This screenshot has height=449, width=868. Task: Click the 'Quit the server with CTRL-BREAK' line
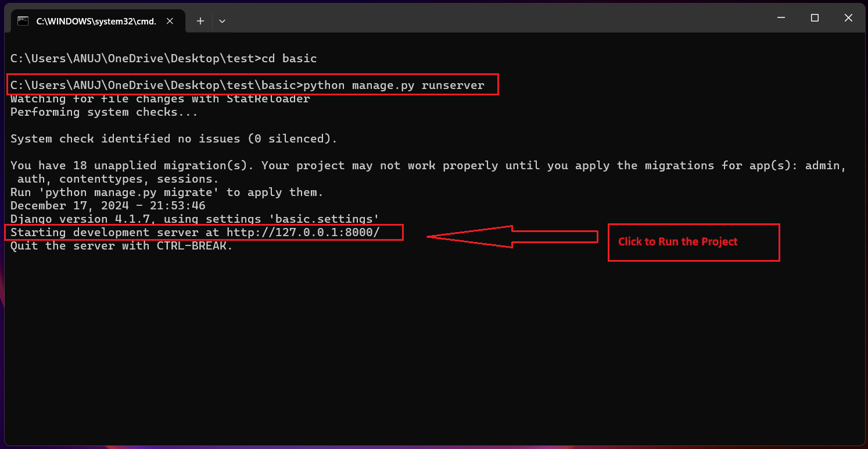click(121, 245)
